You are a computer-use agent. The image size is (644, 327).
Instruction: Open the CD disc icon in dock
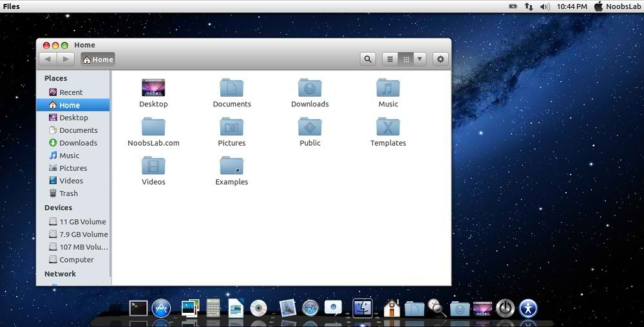coord(259,308)
